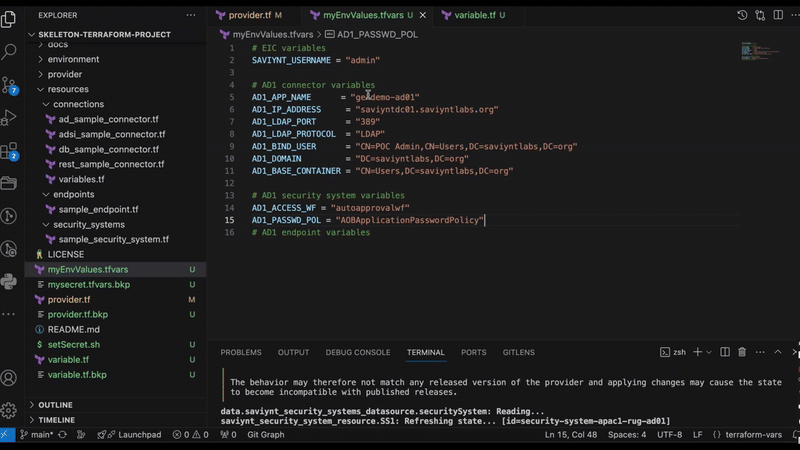Click the main branch in status bar
The height and width of the screenshot is (450, 800).
[x=37, y=435]
